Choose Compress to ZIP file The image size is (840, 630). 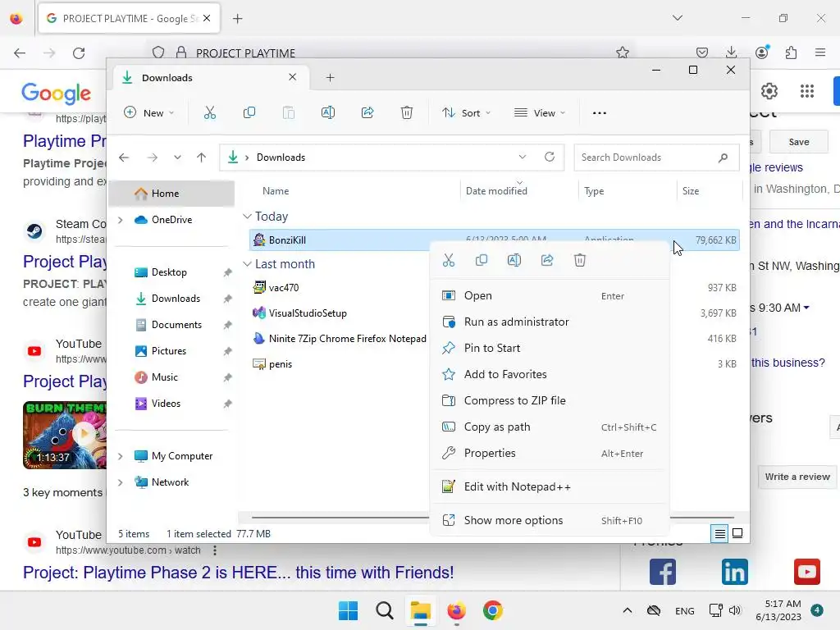coord(550,400)
